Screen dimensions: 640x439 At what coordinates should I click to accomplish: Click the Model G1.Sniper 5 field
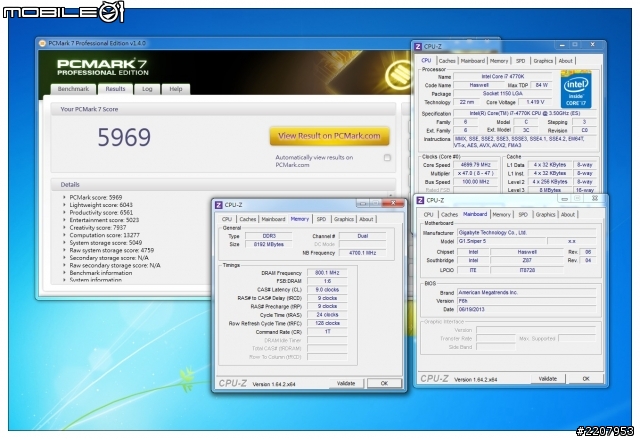[501, 241]
